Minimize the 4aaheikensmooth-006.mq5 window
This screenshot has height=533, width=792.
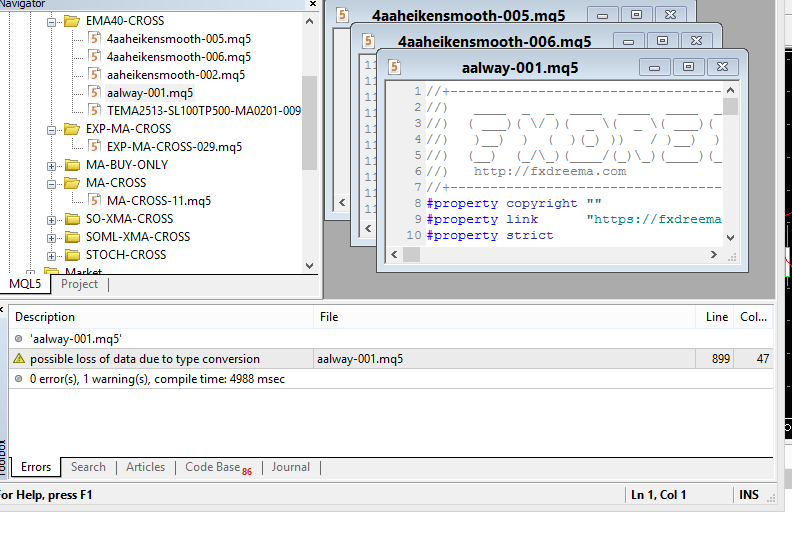pyautogui.click(x=628, y=41)
